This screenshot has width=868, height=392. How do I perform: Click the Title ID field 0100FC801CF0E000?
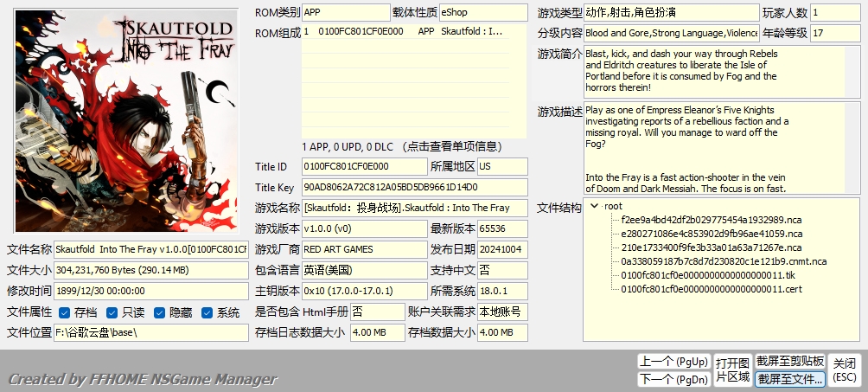pos(365,166)
